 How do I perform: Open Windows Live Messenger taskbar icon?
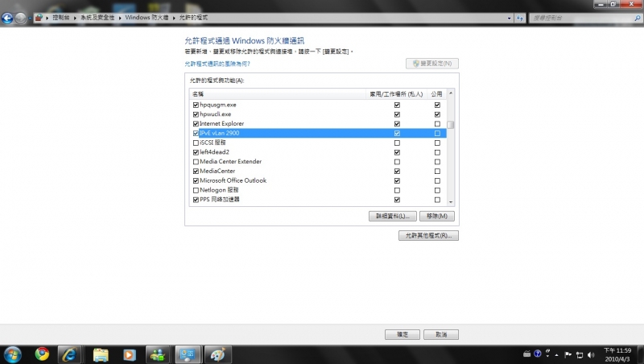point(157,354)
